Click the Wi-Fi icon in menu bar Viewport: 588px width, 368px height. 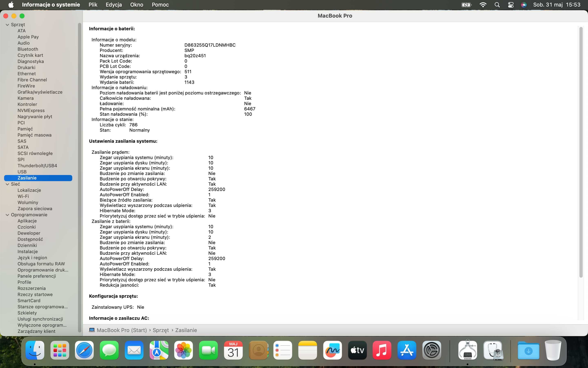(483, 5)
